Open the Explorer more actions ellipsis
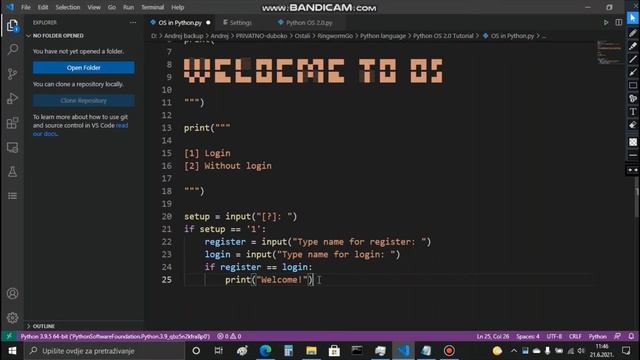Viewport: 640px width, 360px height. click(133, 22)
